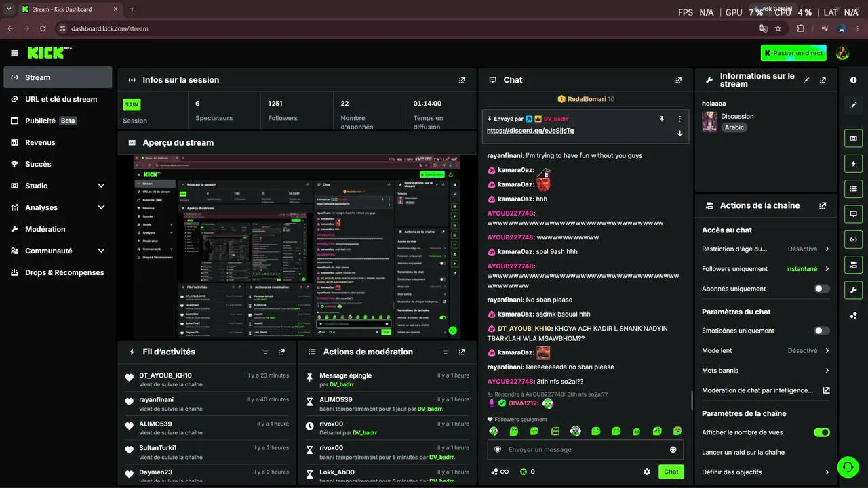The image size is (868, 488).
Task: Click the Passer en direct button
Action: pyautogui.click(x=793, y=53)
